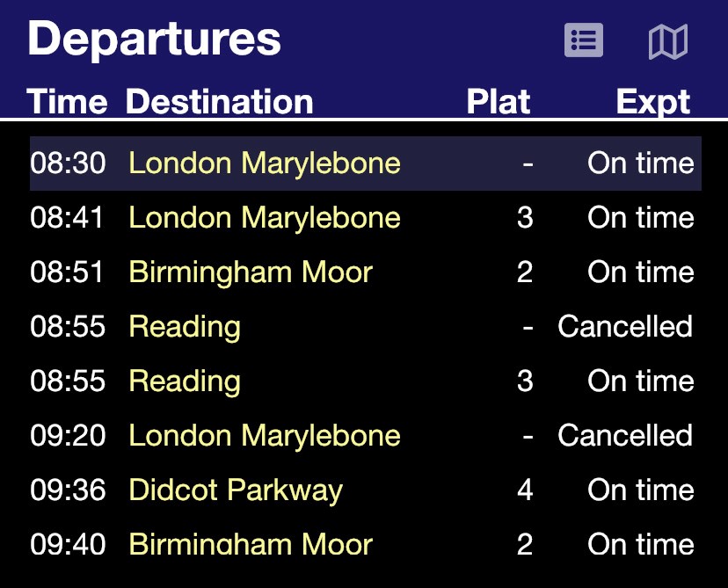
Task: Sort by the Time column header
Action: coord(67,102)
